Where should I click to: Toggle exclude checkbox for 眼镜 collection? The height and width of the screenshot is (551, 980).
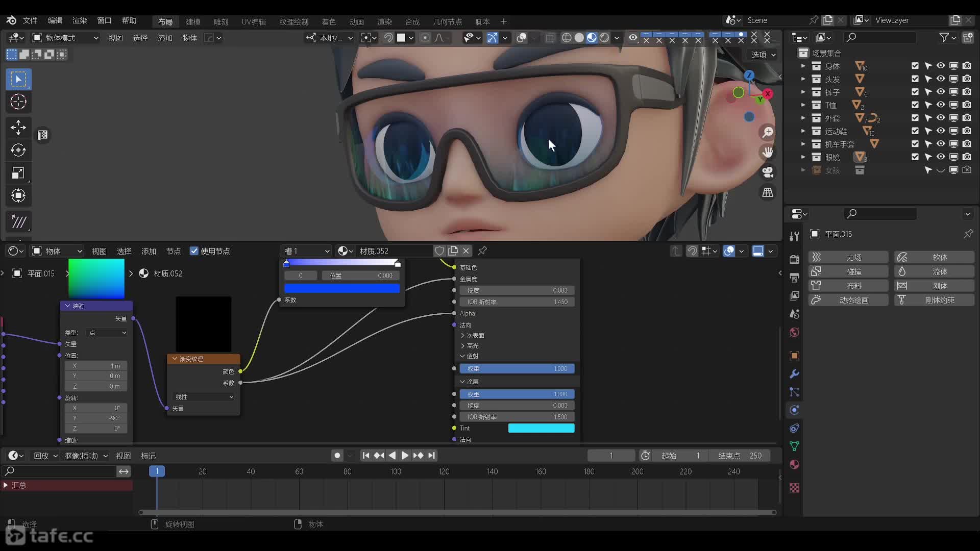tap(915, 157)
